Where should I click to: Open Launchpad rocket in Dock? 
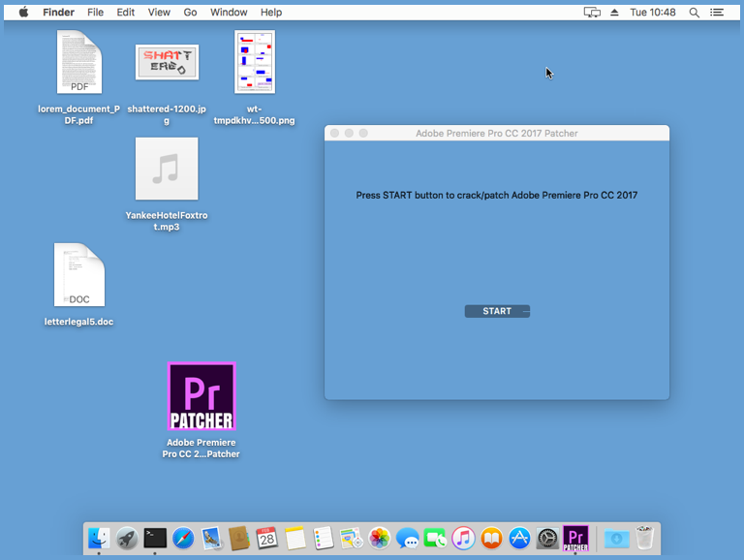[127, 538]
